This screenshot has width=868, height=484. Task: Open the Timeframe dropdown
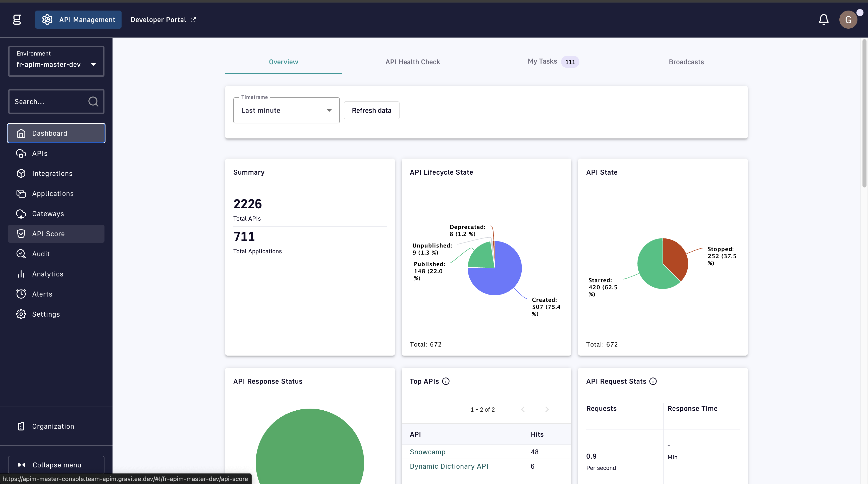[x=286, y=111]
